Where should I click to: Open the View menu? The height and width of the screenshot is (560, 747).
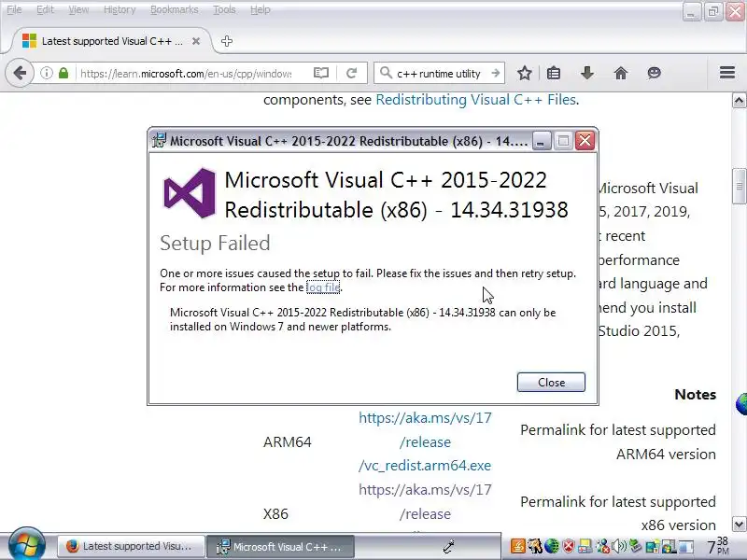click(78, 9)
